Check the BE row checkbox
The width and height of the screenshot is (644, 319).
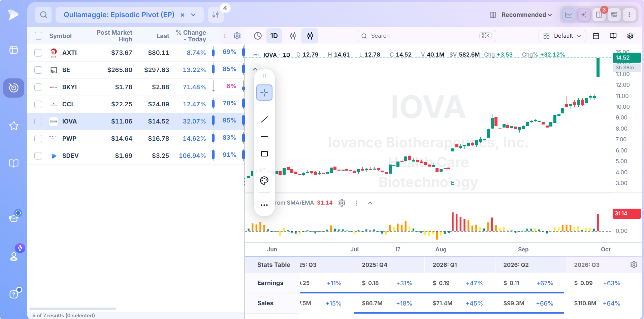tap(38, 70)
